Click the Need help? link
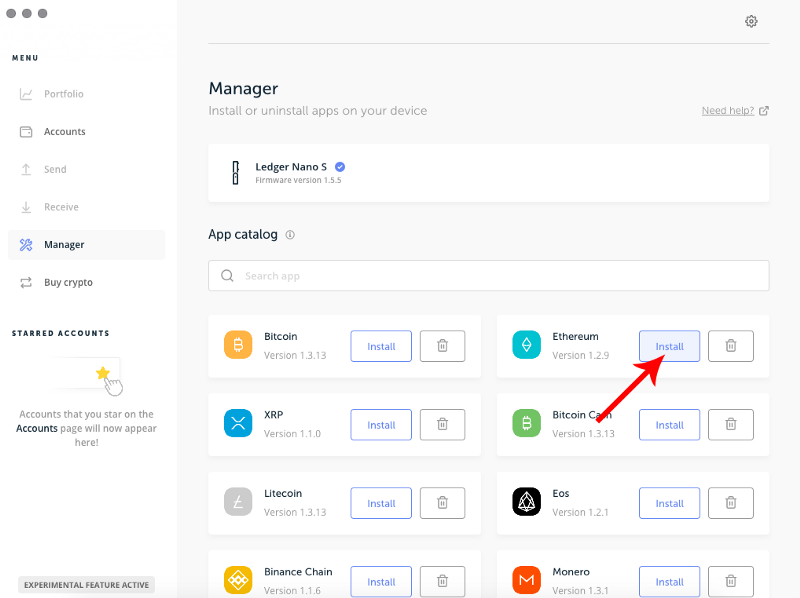This screenshot has width=800, height=598. (728, 111)
